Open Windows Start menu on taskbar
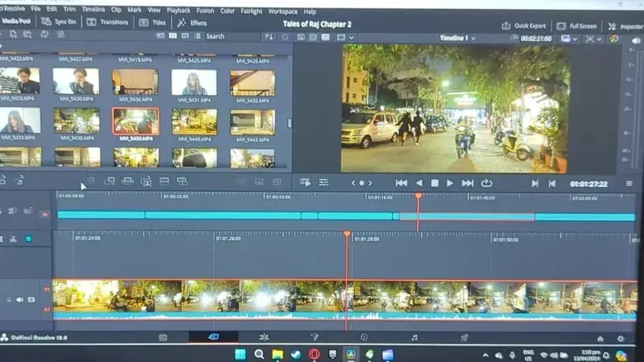644x362 pixels. point(239,355)
